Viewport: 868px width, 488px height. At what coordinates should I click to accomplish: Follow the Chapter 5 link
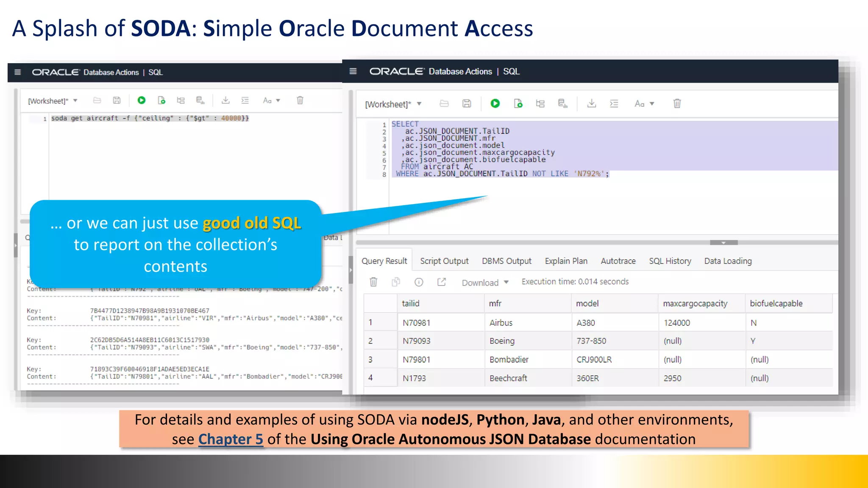(x=231, y=439)
